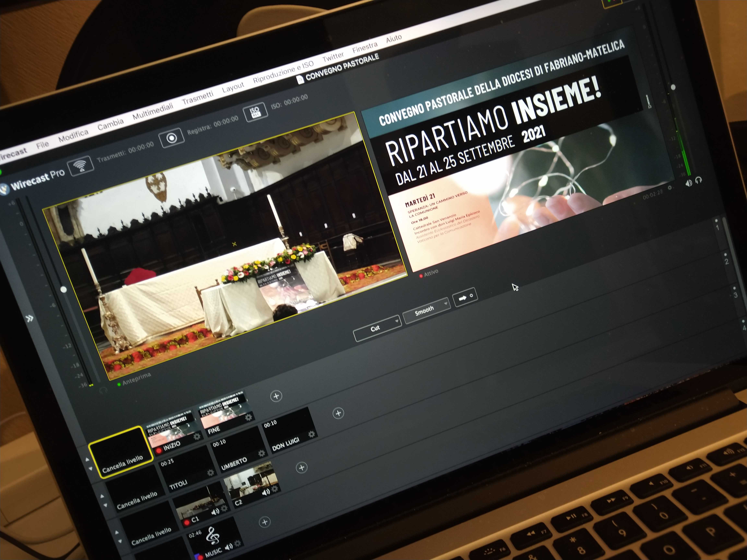
Task: Add a new shot after DON LUIGI
Action: [338, 413]
